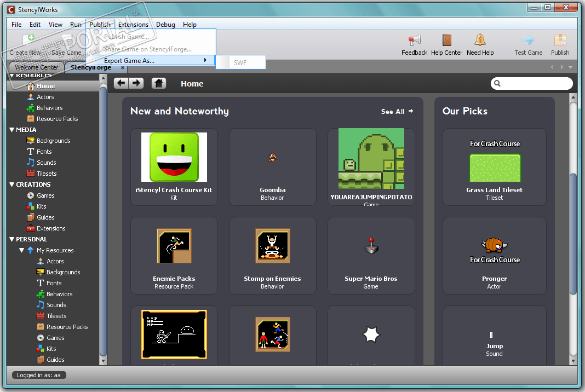Click the Need Help bell icon
585x392 pixels.
[x=480, y=39]
